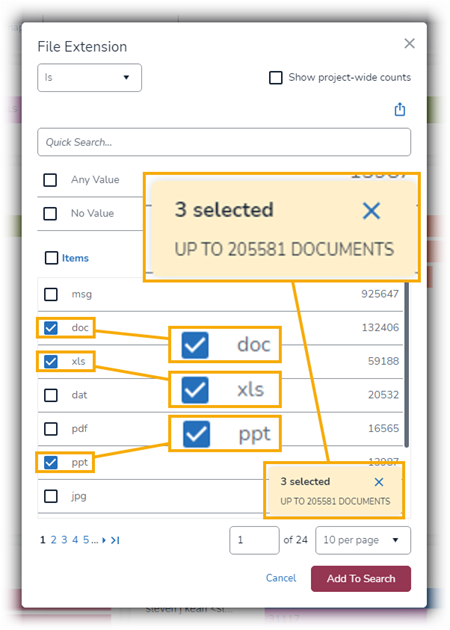Uncheck the doc file extension
This screenshot has height=630, width=450.
pyautogui.click(x=51, y=328)
